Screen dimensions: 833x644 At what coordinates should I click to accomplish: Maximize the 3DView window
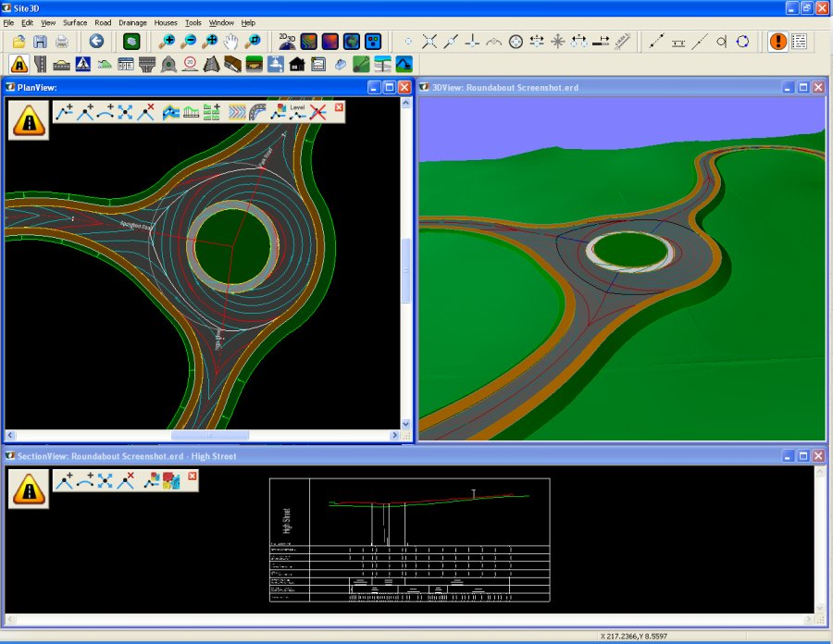click(803, 87)
